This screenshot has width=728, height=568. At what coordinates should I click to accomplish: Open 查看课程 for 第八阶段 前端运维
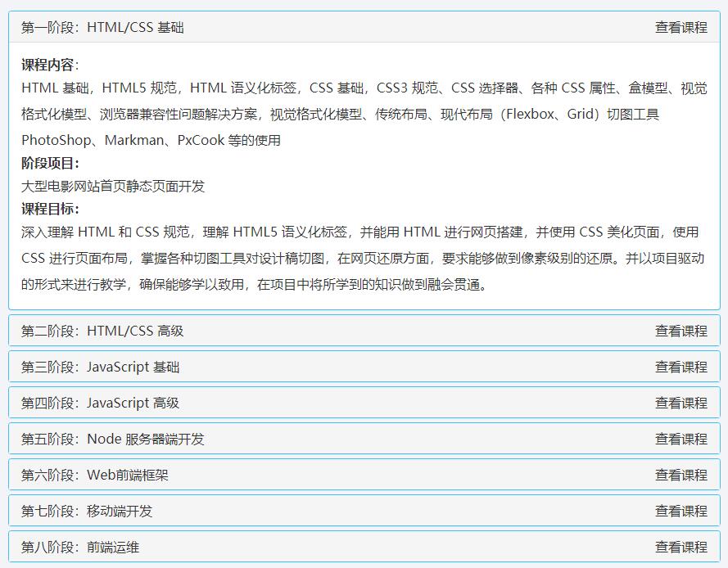(x=681, y=547)
